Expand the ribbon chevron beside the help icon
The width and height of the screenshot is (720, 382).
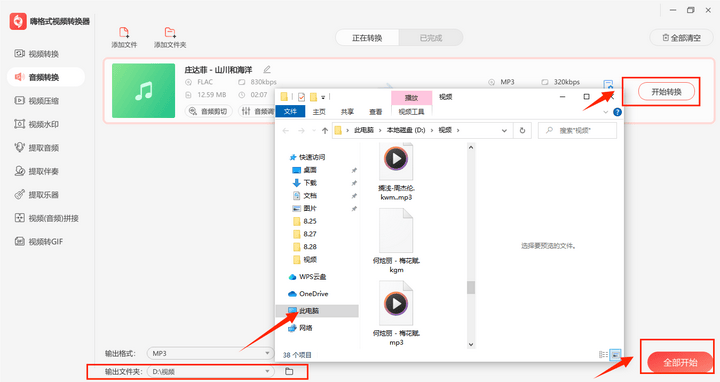(x=606, y=112)
